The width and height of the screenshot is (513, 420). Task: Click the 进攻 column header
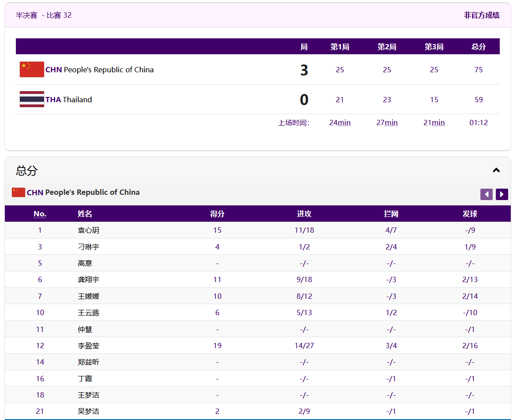point(304,214)
